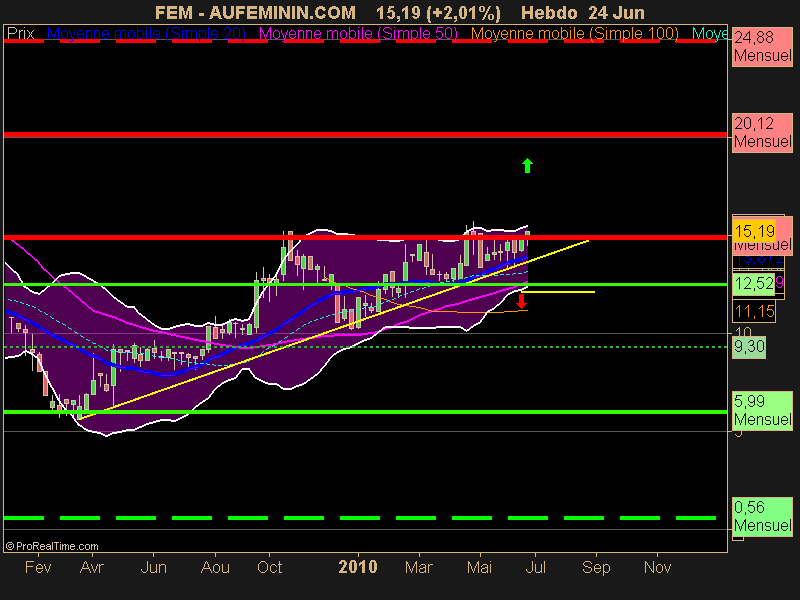Click the Hebdo timeframe label
The image size is (800, 600).
tap(549, 13)
